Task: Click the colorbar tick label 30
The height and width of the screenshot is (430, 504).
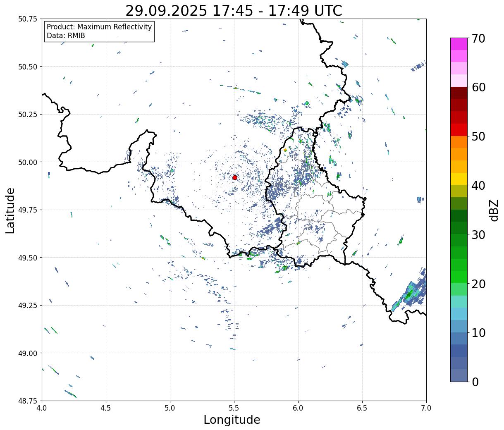Action: [x=478, y=234]
